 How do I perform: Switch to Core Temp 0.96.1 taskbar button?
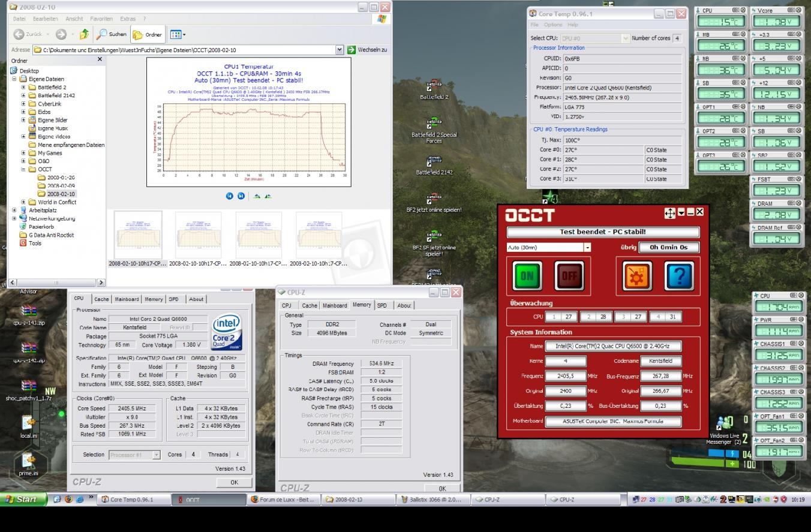point(134,499)
